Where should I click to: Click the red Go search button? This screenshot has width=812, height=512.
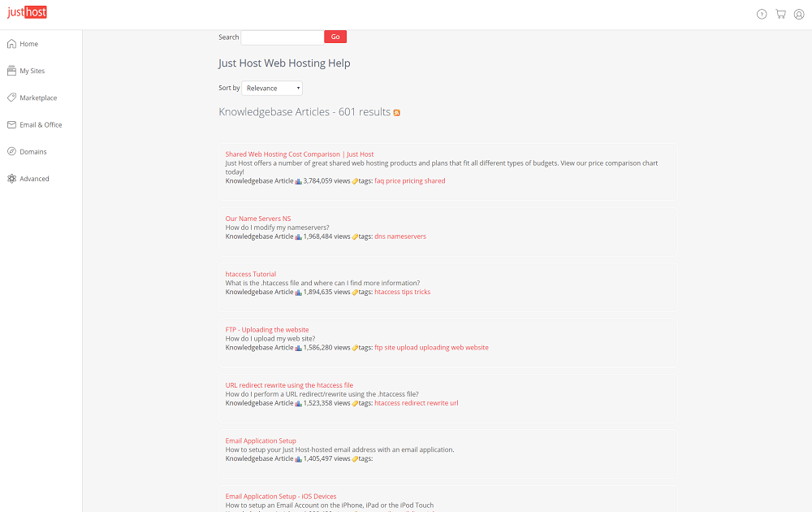(335, 37)
